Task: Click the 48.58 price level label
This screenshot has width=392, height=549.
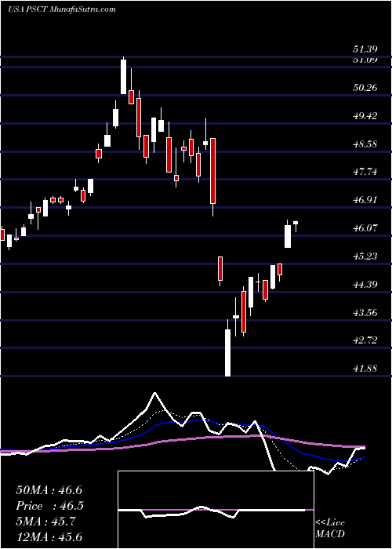Action: coord(365,144)
